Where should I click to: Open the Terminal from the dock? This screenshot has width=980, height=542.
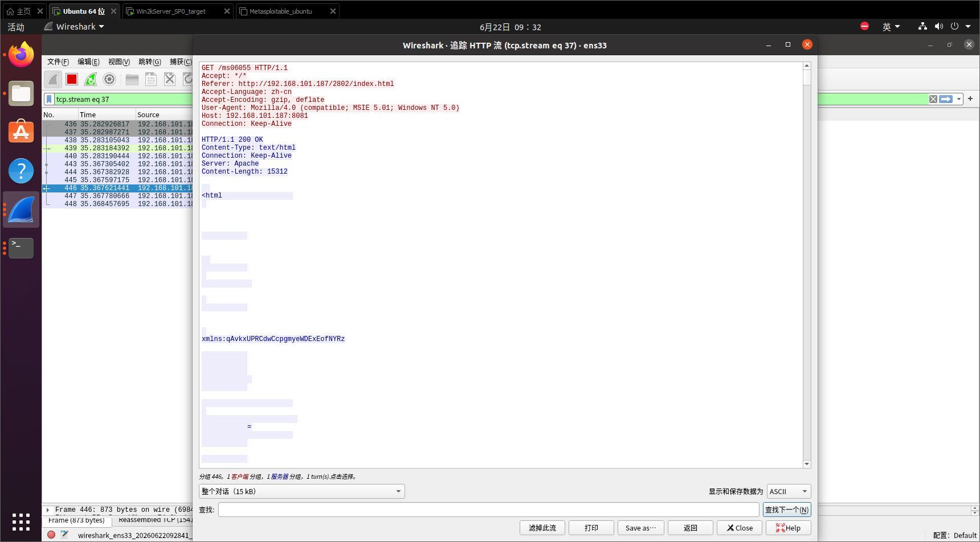(21, 248)
